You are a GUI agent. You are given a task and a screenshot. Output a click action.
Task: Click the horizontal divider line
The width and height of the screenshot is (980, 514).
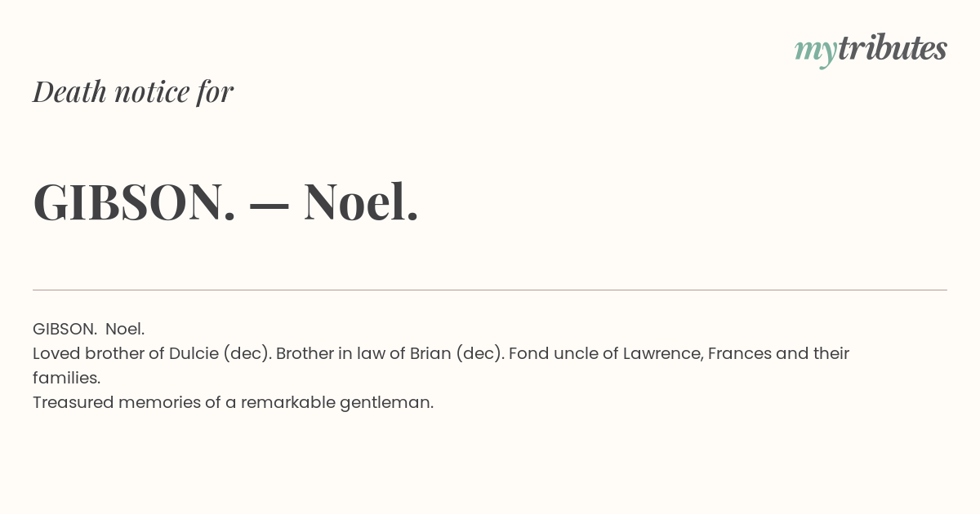(490, 290)
